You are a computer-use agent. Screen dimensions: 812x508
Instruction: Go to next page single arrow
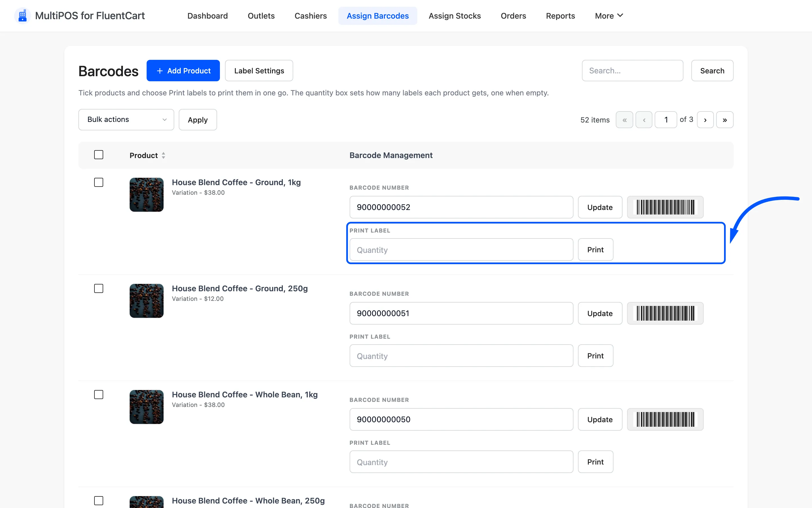point(705,120)
